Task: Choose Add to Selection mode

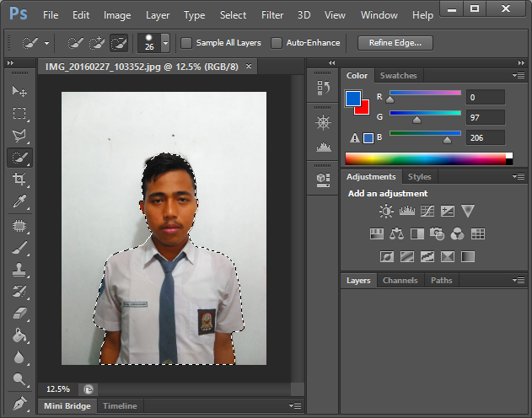Action: click(x=97, y=43)
